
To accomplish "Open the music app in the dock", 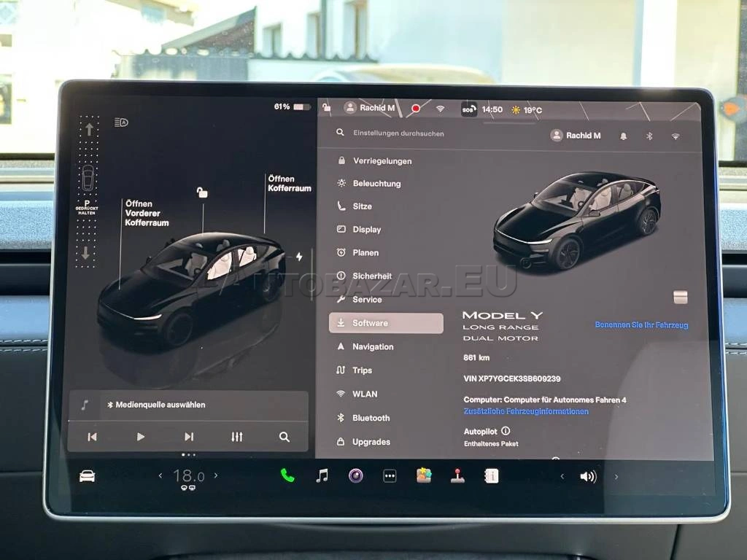I will 322,475.
